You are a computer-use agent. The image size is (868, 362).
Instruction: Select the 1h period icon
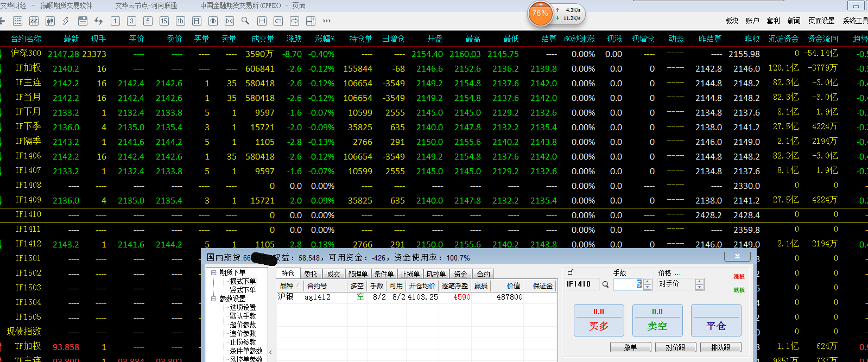click(x=180, y=21)
